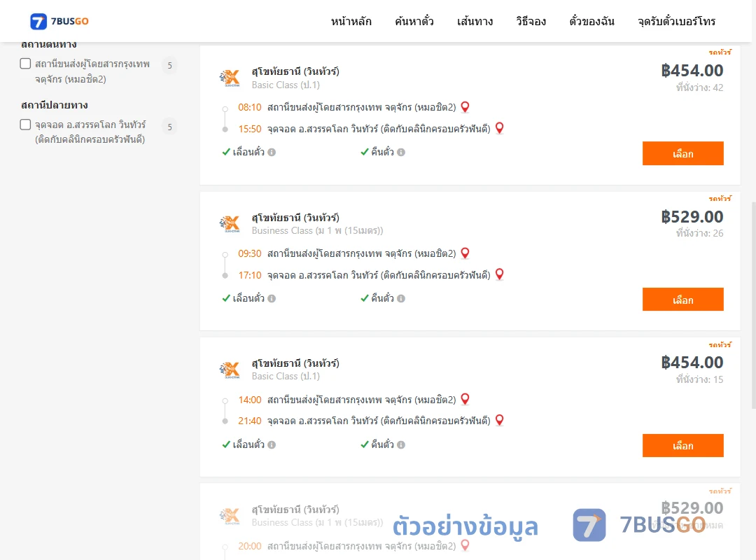Open the จุดรับตั๋วเบอร์โทร menu item
The width and height of the screenshot is (756, 560).
(x=676, y=21)
